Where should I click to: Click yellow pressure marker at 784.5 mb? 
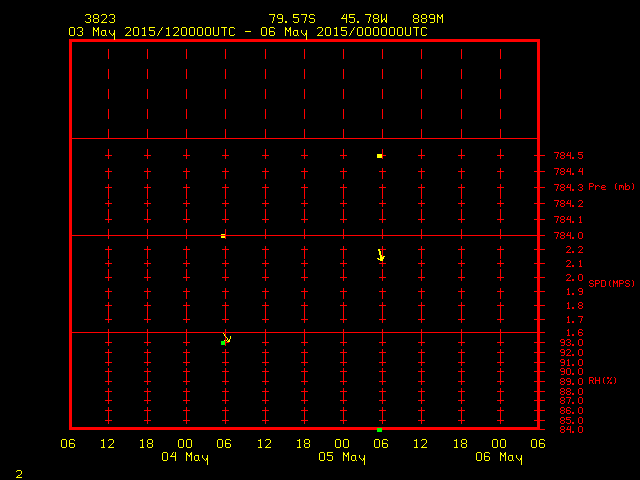tap(380, 156)
